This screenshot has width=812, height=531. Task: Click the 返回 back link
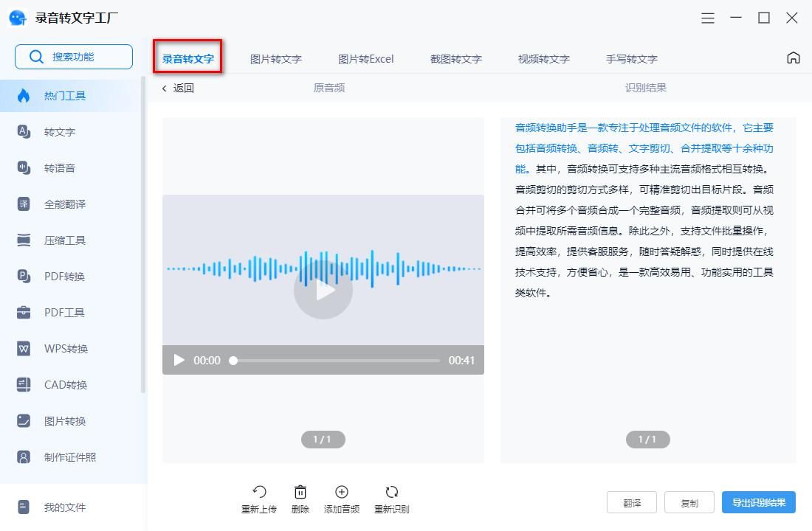[x=178, y=88]
